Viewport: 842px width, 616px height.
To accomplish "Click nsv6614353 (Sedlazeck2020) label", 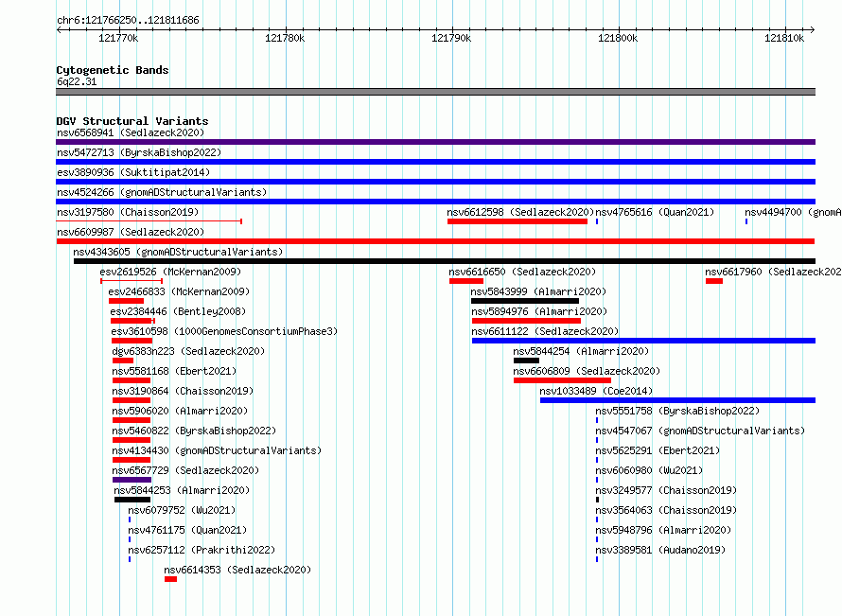I will click(x=237, y=570).
